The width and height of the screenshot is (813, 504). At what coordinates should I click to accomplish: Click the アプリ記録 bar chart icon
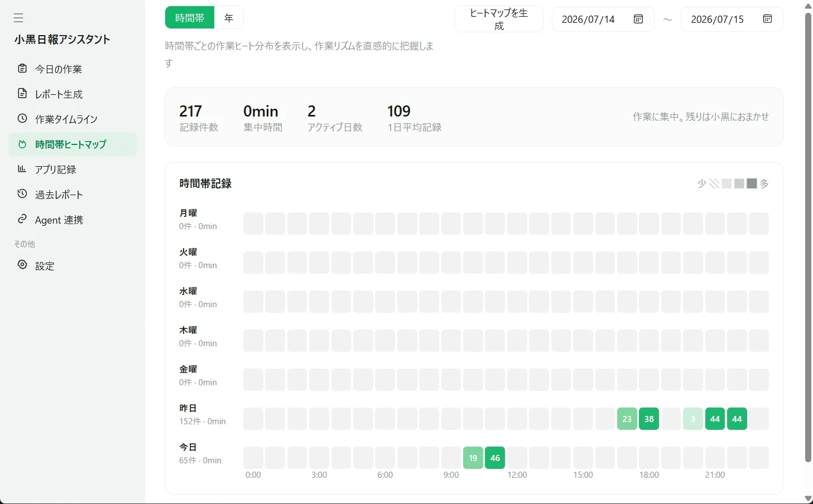click(x=22, y=169)
